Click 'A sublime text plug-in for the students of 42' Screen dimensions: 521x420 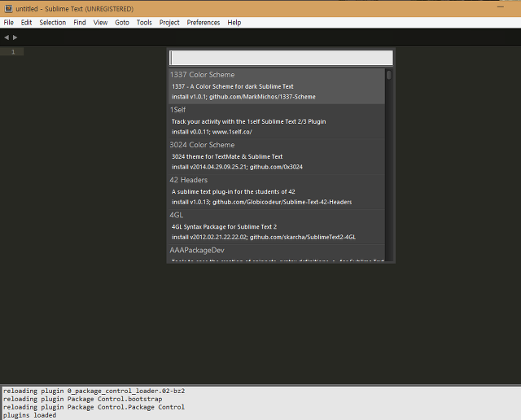click(x=234, y=192)
